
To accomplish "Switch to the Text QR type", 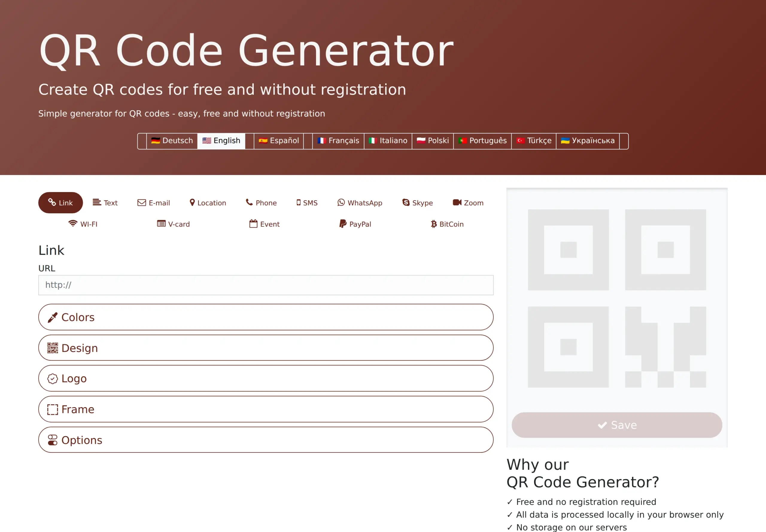I will point(105,203).
